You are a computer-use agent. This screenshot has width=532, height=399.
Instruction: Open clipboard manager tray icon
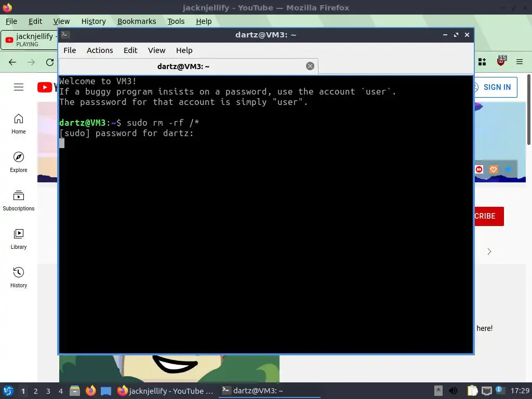(473, 391)
